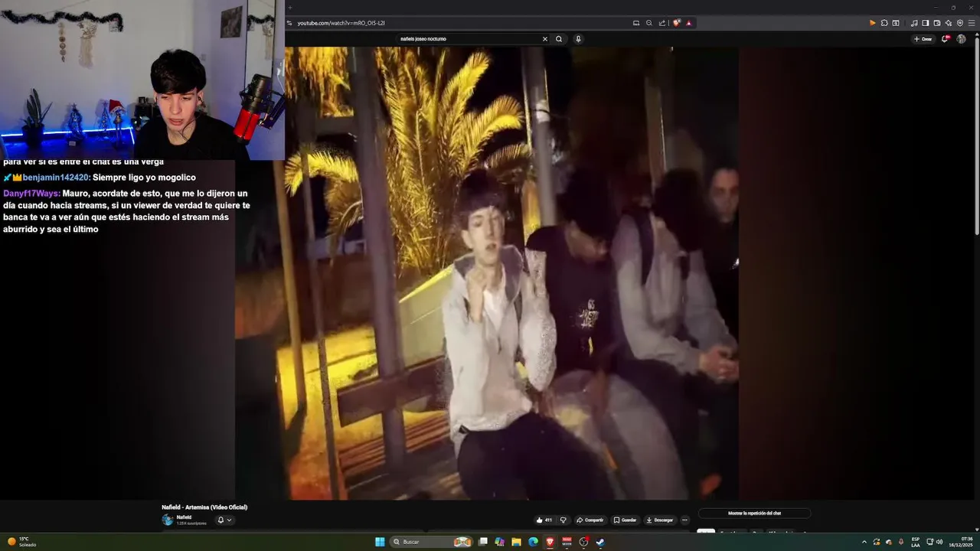Open the volume speaker tray icon
The width and height of the screenshot is (980, 551).
point(939,542)
